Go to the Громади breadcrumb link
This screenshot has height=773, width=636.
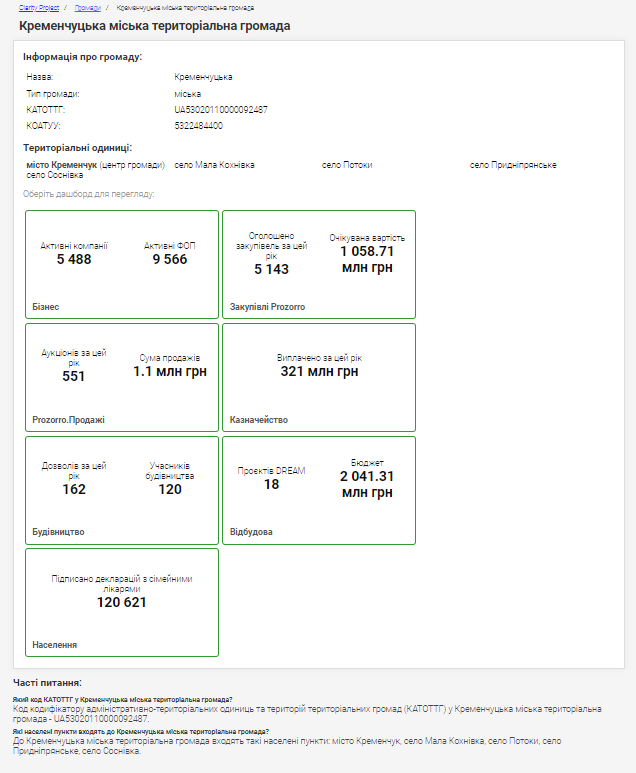pyautogui.click(x=87, y=7)
